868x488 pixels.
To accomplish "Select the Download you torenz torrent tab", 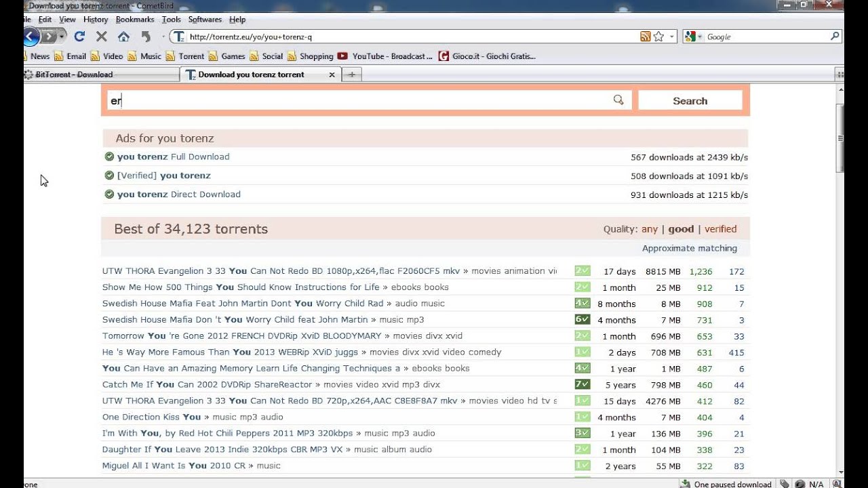I will coord(252,75).
